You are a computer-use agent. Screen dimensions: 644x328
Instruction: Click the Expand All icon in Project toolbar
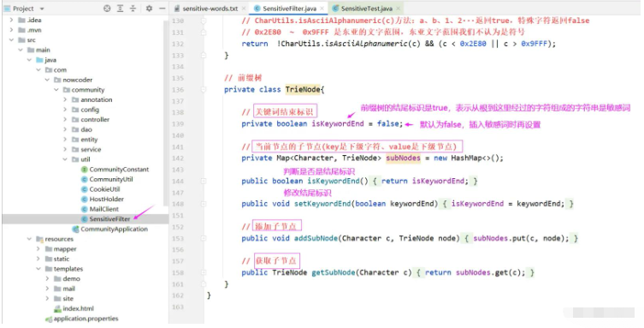click(120, 9)
